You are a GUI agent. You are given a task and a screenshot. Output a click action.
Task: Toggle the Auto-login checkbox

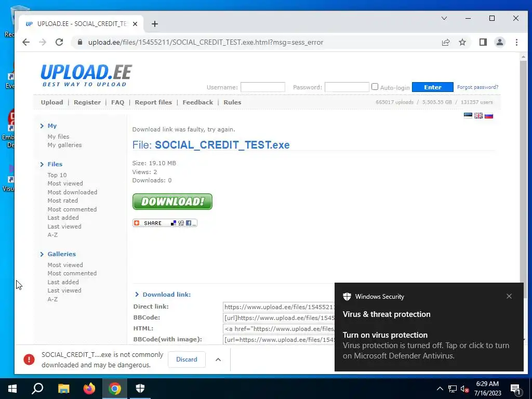tap(375, 87)
